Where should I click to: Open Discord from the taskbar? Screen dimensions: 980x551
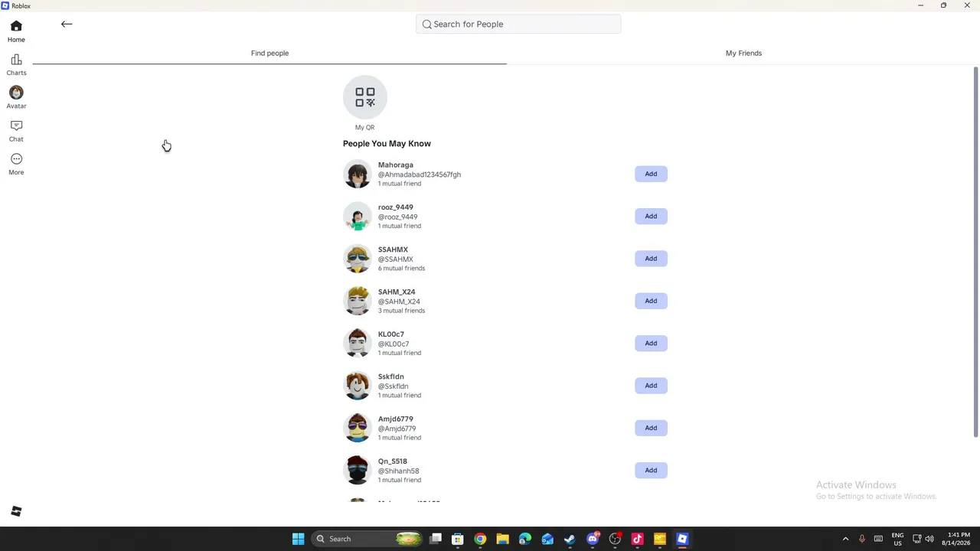(593, 539)
